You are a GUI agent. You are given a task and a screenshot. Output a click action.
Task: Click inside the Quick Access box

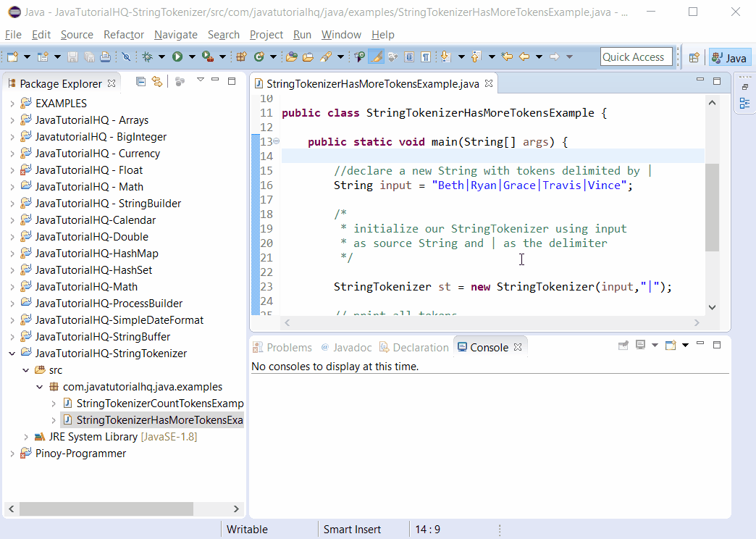click(636, 57)
